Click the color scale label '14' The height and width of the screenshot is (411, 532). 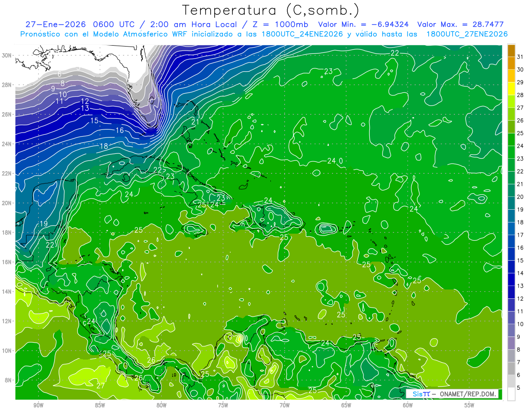(x=520, y=273)
